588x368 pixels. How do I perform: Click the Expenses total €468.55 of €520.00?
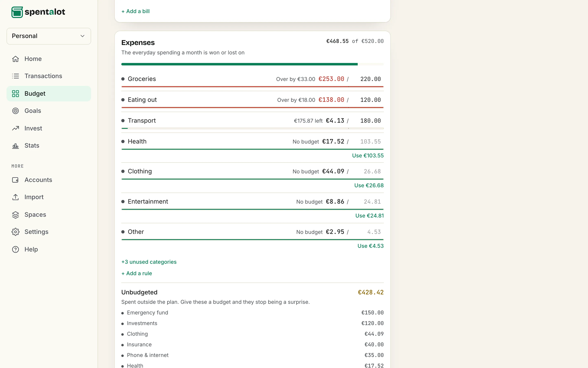coord(355,41)
